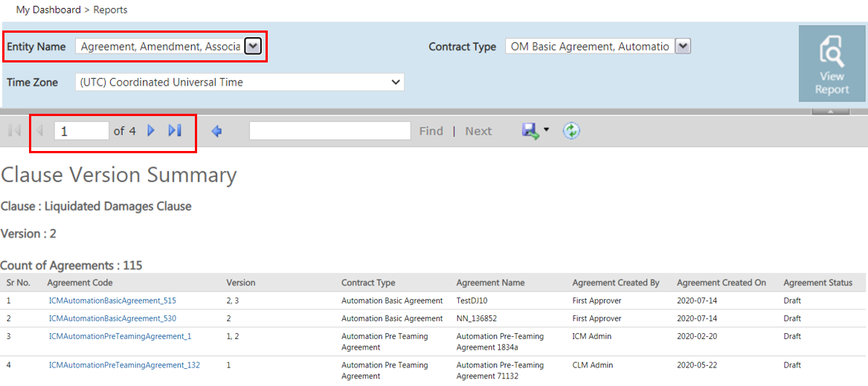
Task: Open the export save icon menu
Action: (536, 131)
